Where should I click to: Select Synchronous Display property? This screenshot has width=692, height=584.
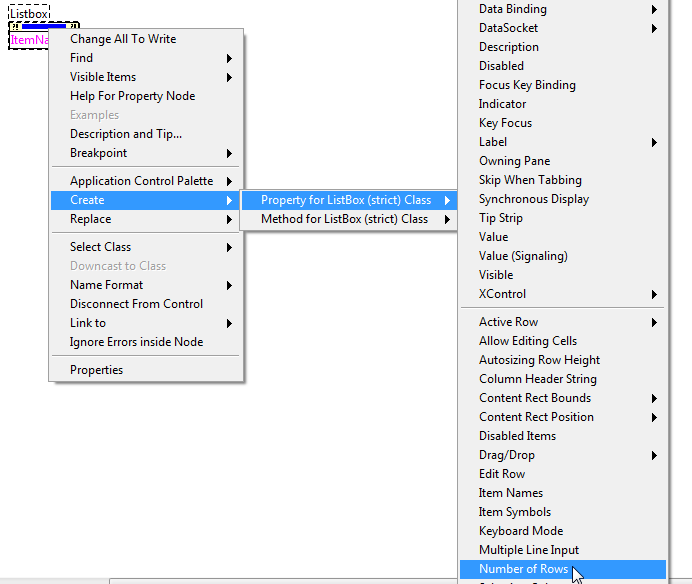coord(563,199)
